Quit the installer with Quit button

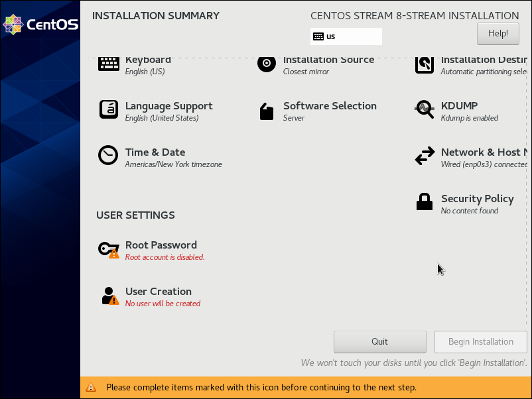(379, 341)
